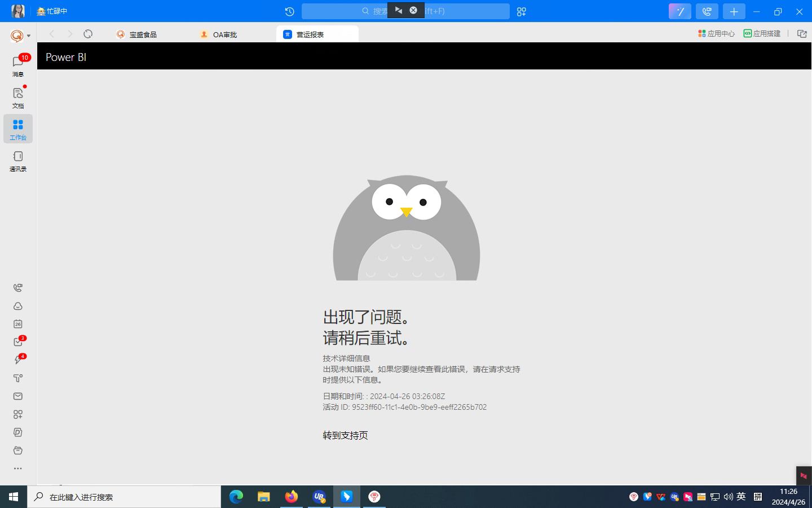Open Firefox from the taskbar
This screenshot has height=508, width=812.
click(292, 497)
